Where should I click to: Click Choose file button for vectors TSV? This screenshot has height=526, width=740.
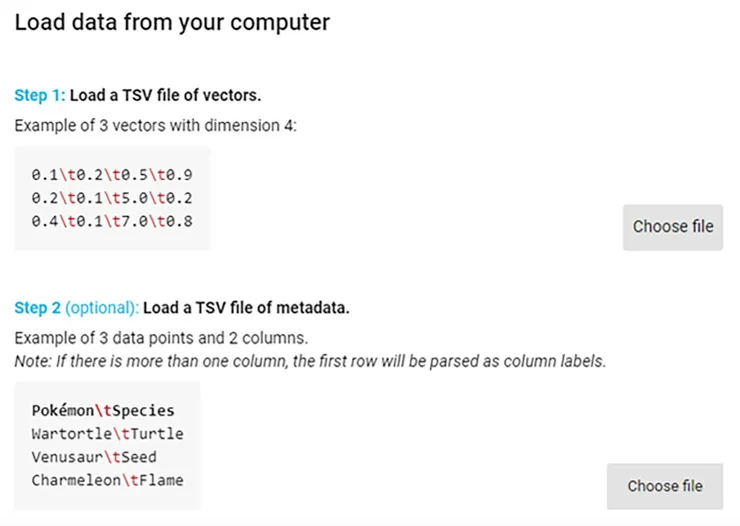tap(672, 227)
